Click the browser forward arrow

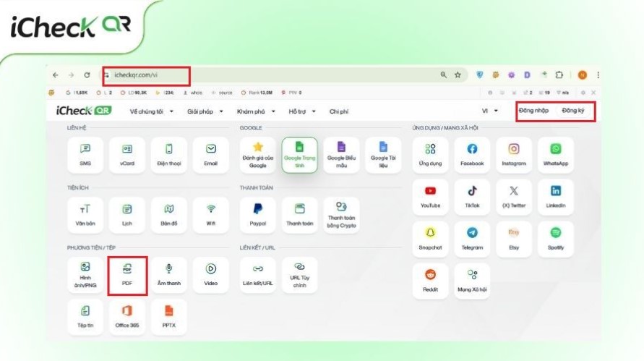[x=71, y=75]
